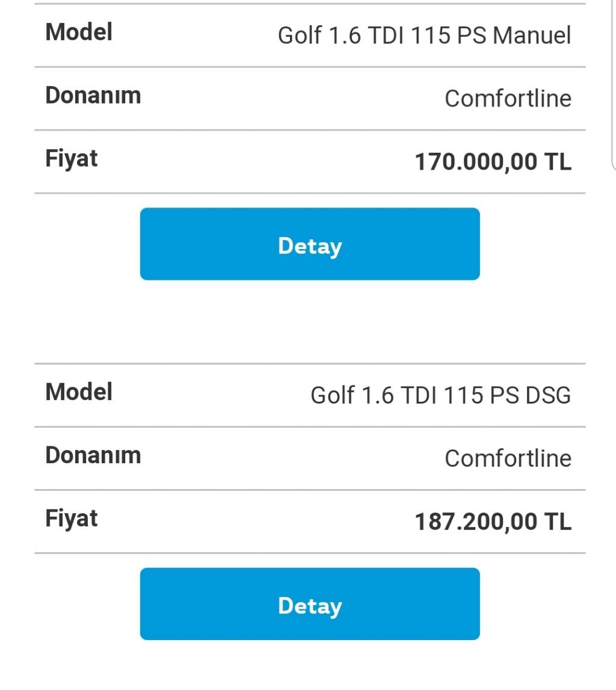Click the 187.200,00 TL price value
This screenshot has width=616, height=690.
[x=493, y=522]
